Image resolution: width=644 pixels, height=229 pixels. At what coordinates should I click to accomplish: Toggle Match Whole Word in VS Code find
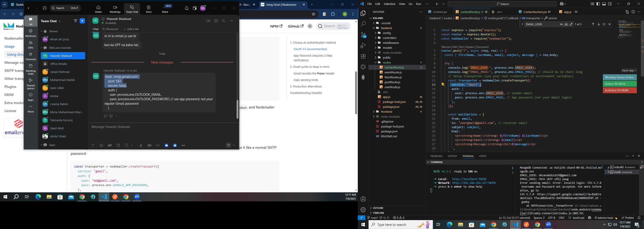[566, 24]
